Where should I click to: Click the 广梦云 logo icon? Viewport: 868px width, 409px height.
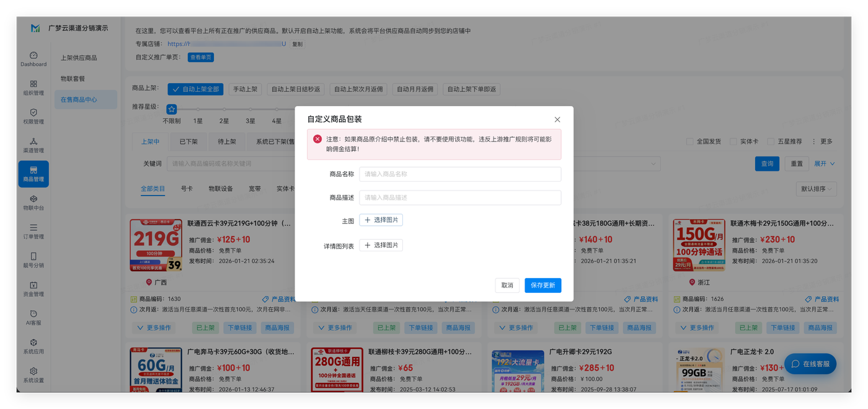click(x=35, y=28)
